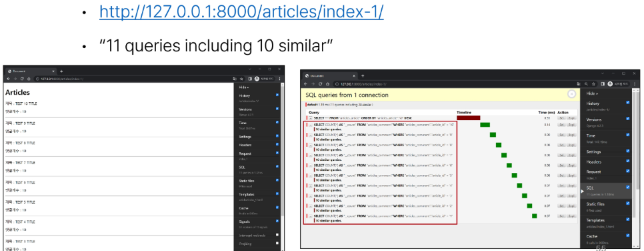Viewport: 644px width, 251px height.
Task: Click back arrow in left browser window
Action: pos(9,79)
